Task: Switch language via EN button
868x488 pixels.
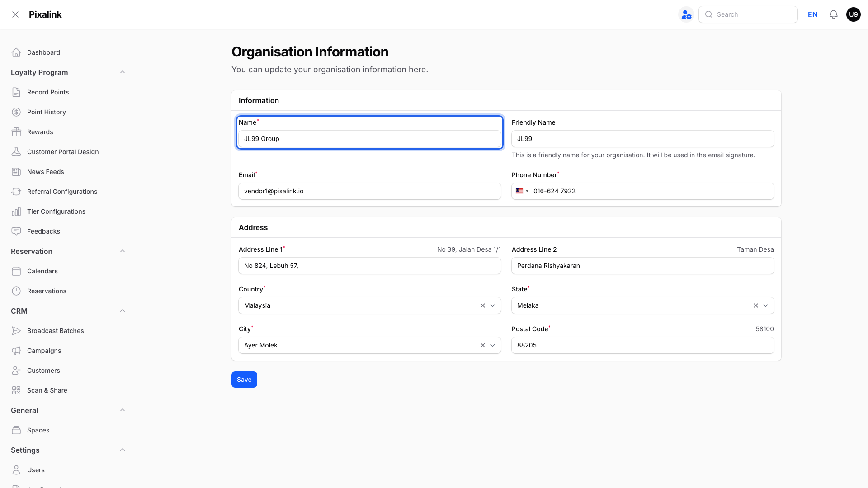Action: coord(813,14)
